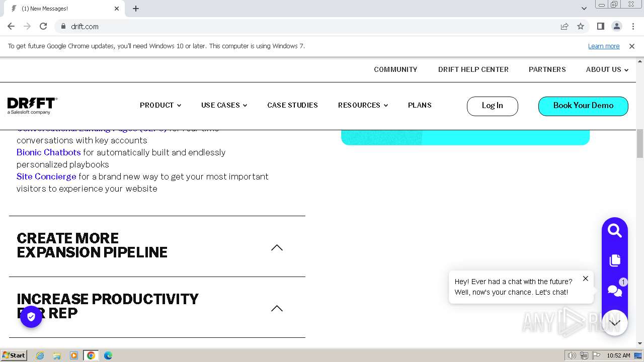This screenshot has width=644, height=362.
Task: Toggle Increase Productivity Per Rep chevron
Action: pos(277,308)
